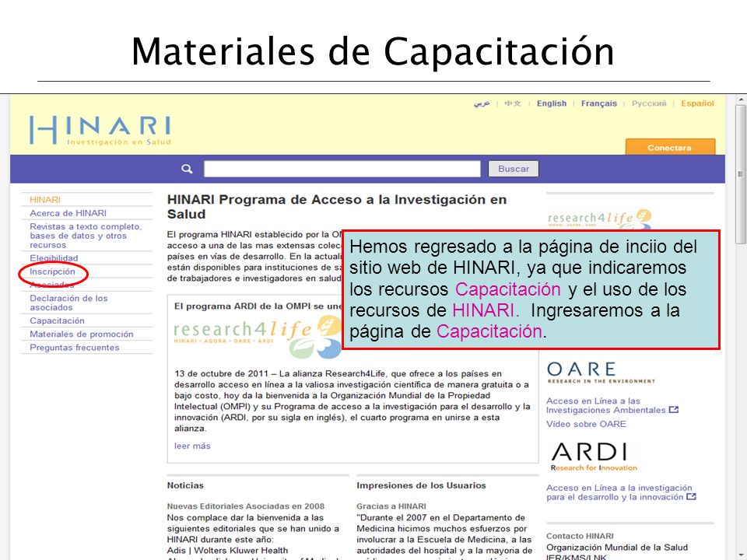Click the external link icon after Investigaciones Ambientales

point(674,410)
